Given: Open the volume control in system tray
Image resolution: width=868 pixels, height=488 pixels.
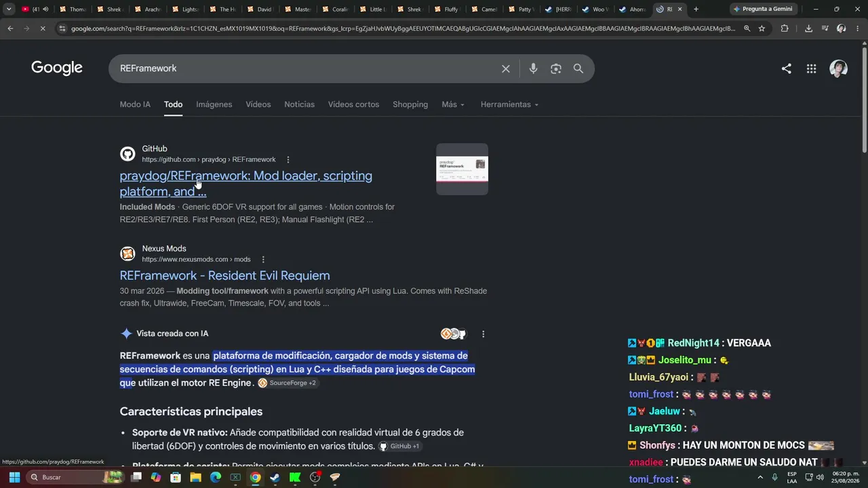Looking at the screenshot, I should (x=821, y=477).
